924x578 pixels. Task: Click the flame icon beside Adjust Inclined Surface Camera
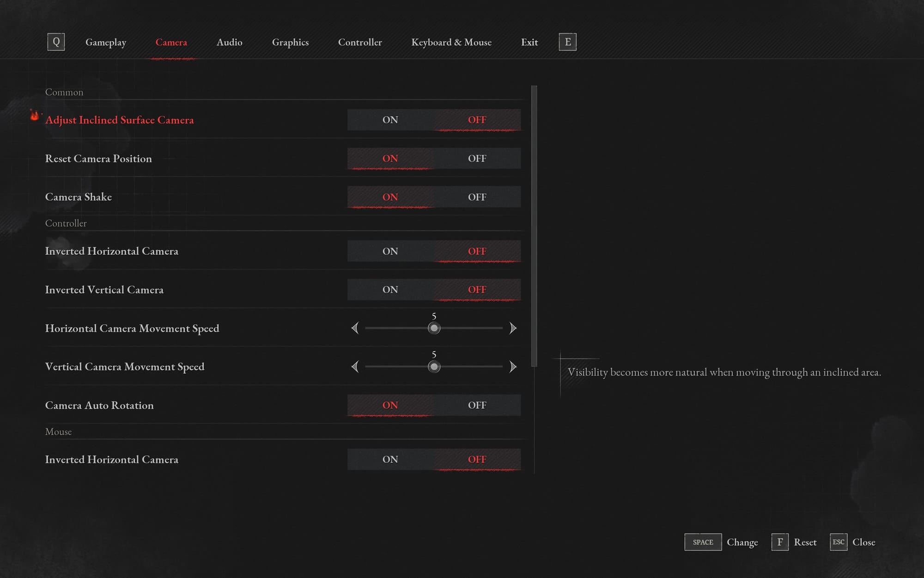point(34,117)
